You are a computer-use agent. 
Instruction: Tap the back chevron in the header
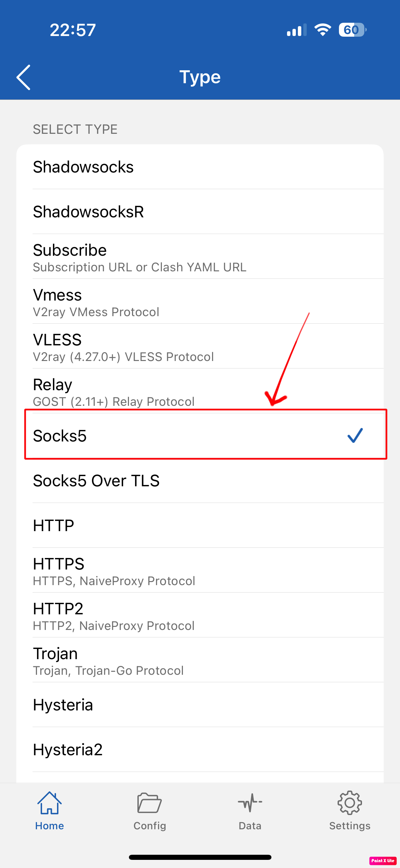pos(24,77)
